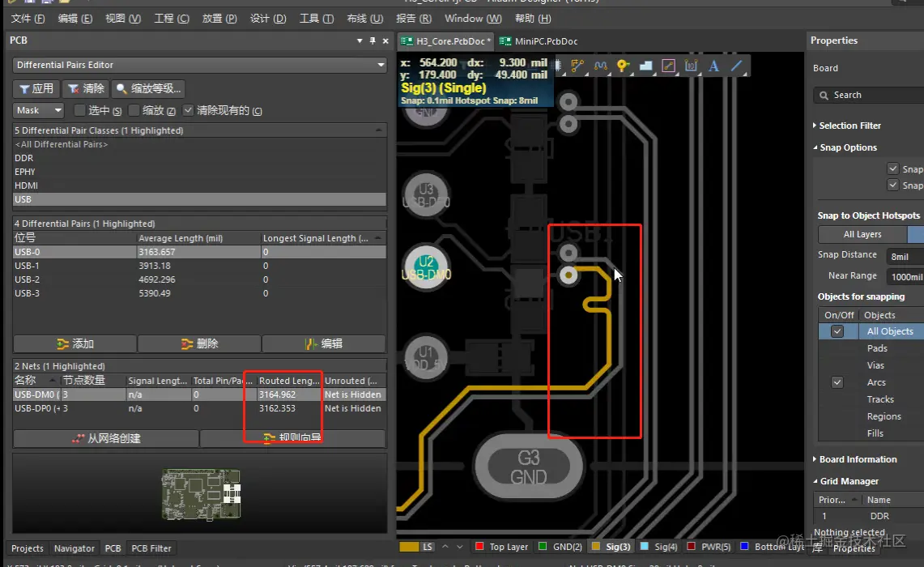
Task: Switch to Sig(4) layer tab
Action: [x=659, y=547]
